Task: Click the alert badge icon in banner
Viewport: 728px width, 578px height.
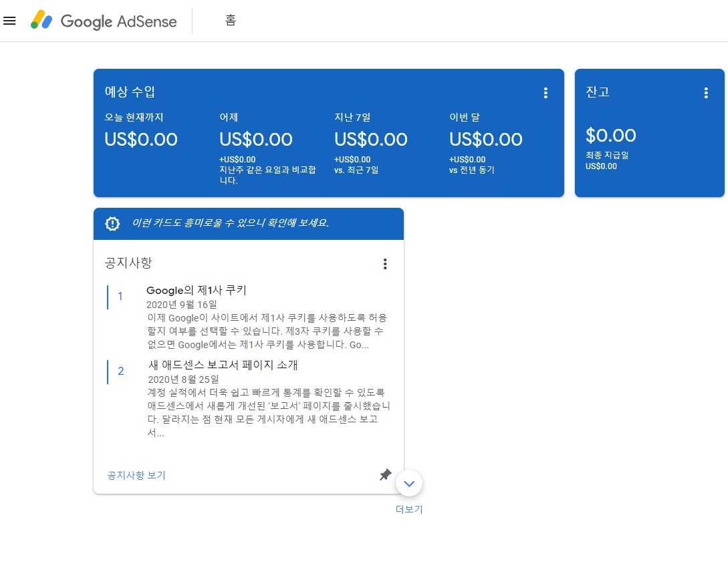Action: [x=112, y=223]
